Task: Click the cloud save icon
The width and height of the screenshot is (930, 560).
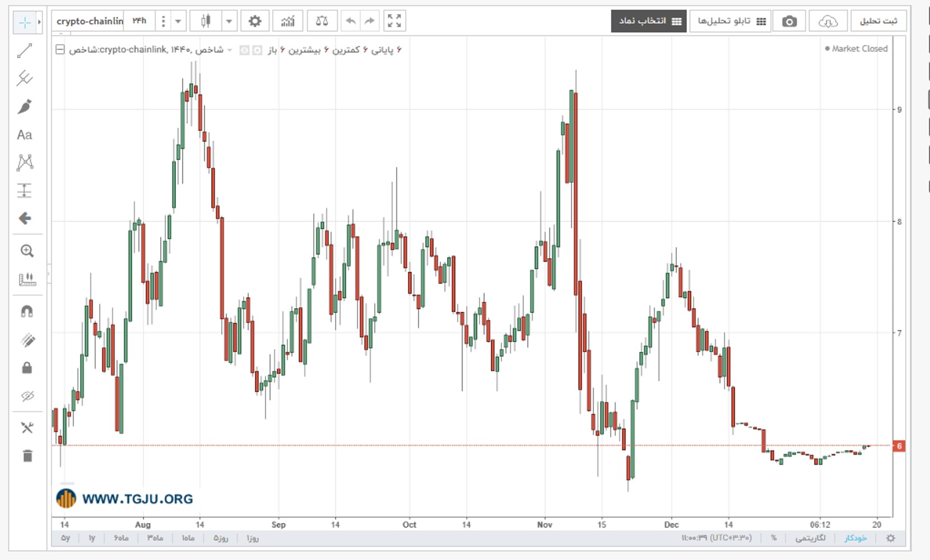Action: tap(827, 21)
